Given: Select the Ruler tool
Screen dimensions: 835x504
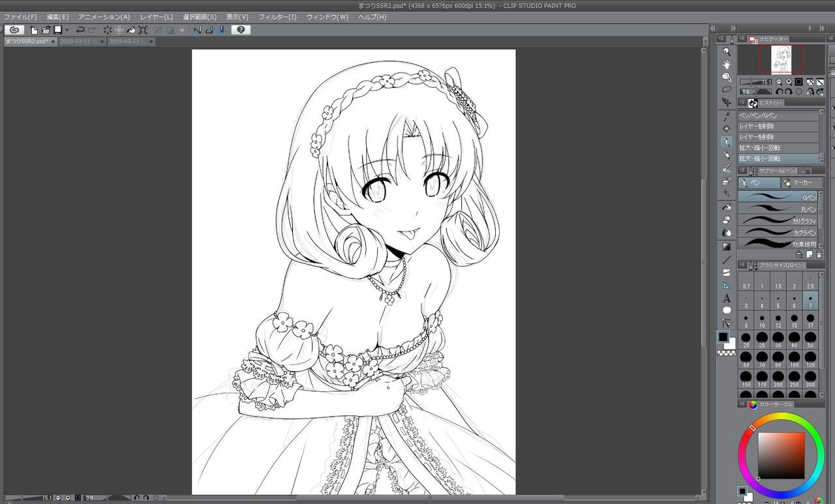Looking at the screenshot, I should [x=727, y=285].
